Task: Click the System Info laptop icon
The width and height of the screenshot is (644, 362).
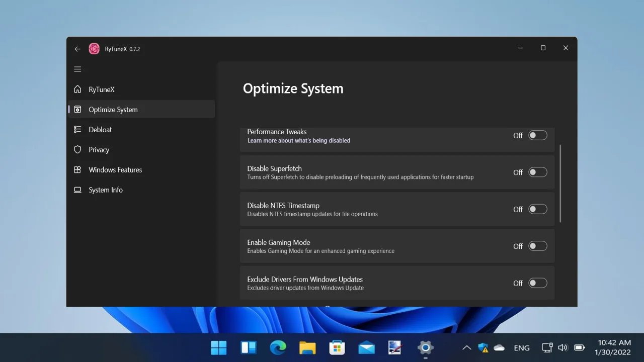Action: click(x=77, y=190)
